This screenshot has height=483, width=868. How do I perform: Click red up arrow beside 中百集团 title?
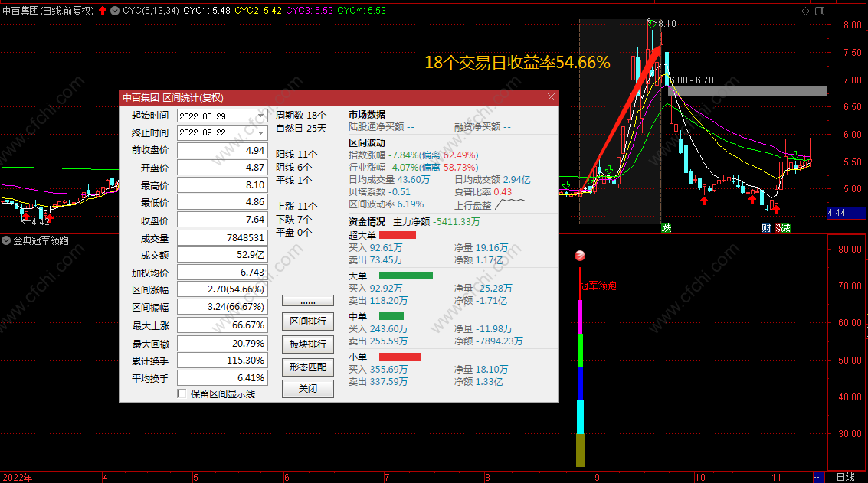click(103, 11)
